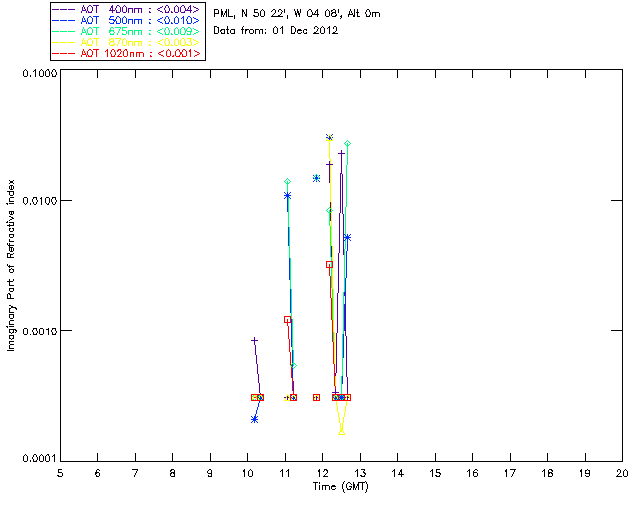Click the 0.1000 y-axis tick label
640x512 pixels.
coord(40,73)
